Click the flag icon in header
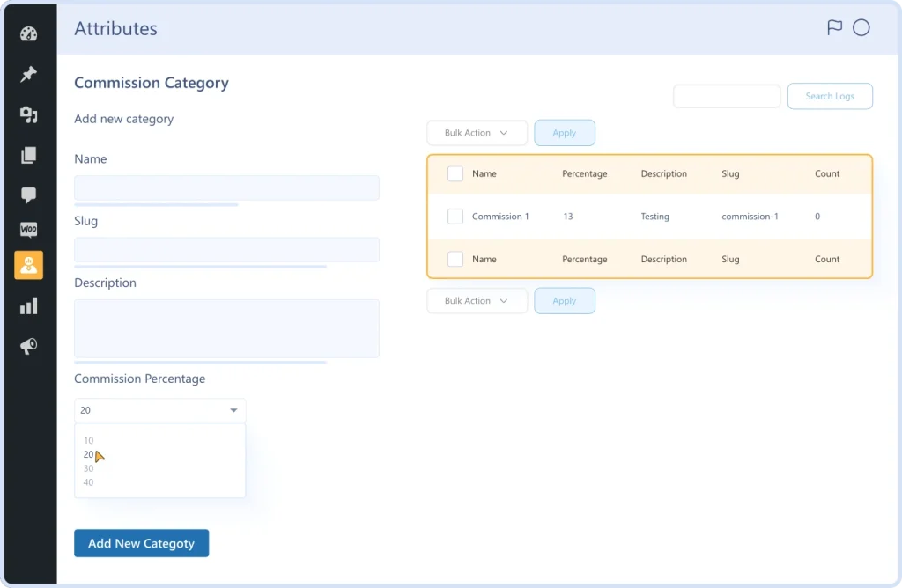Image resolution: width=902 pixels, height=588 pixels. [834, 27]
